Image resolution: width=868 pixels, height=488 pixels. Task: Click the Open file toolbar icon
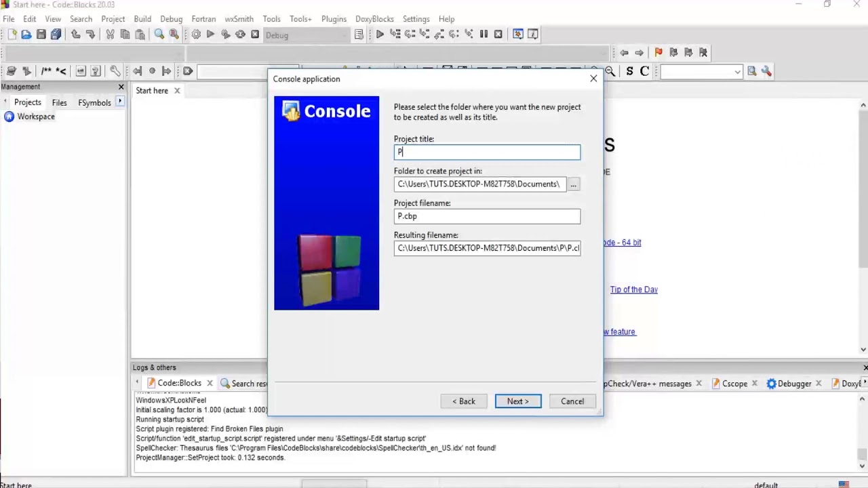pos(26,35)
